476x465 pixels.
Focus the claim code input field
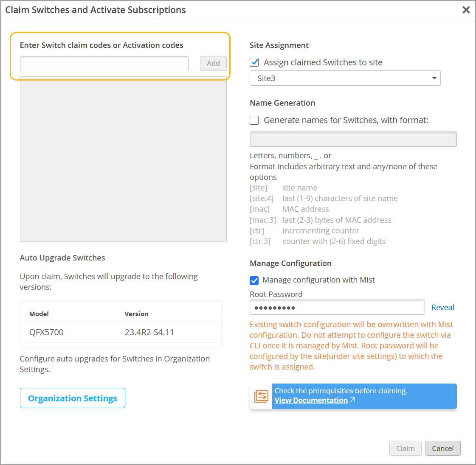tap(104, 64)
